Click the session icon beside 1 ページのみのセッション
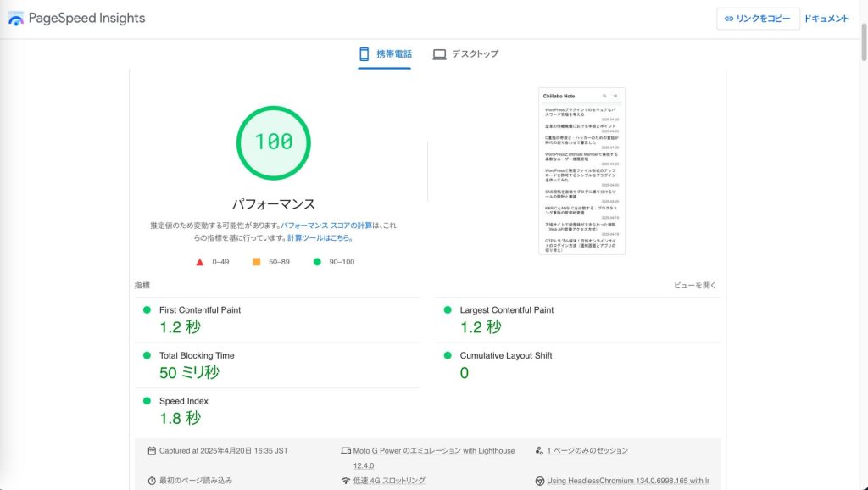The image size is (868, 490). [x=540, y=451]
